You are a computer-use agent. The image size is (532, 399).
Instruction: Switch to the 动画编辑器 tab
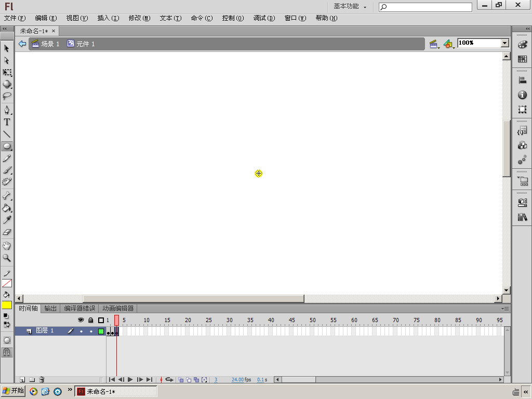tap(118, 309)
